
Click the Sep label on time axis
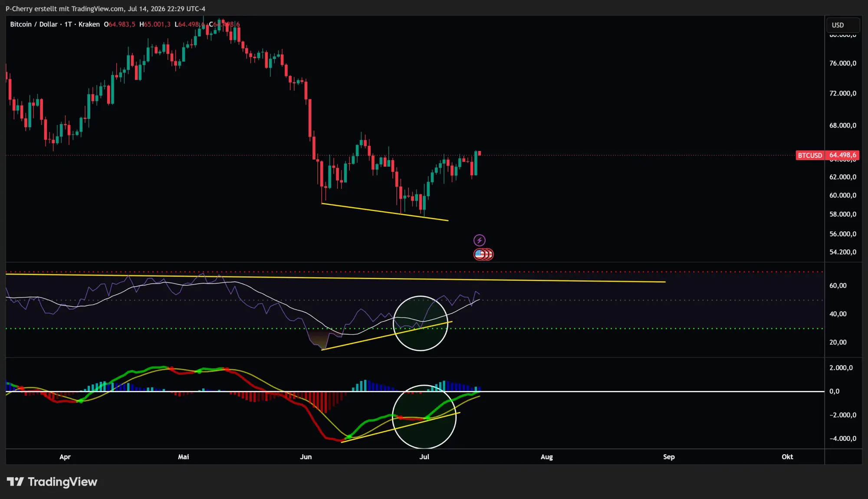coord(669,457)
